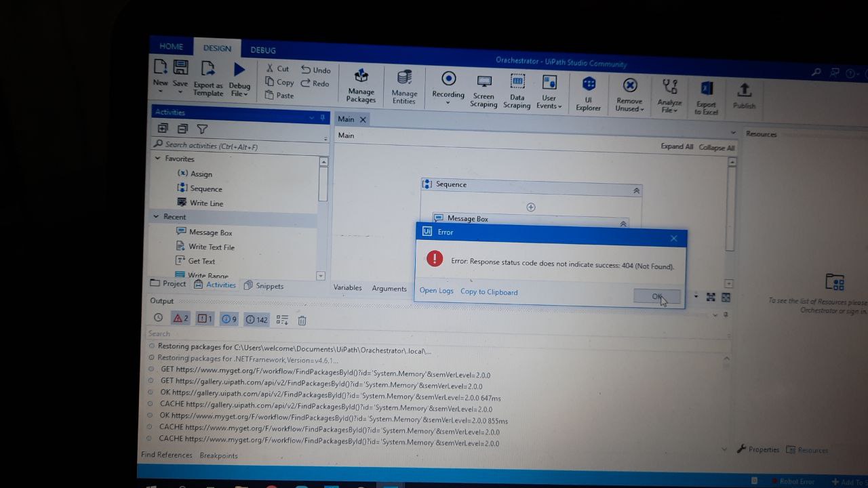Click Copy to Clipboard link
The image size is (868, 488).
489,292
